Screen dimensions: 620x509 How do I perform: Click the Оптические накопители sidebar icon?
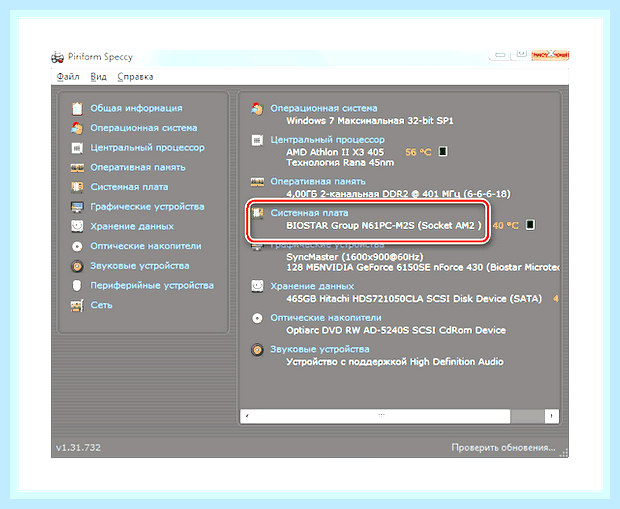coord(77,246)
